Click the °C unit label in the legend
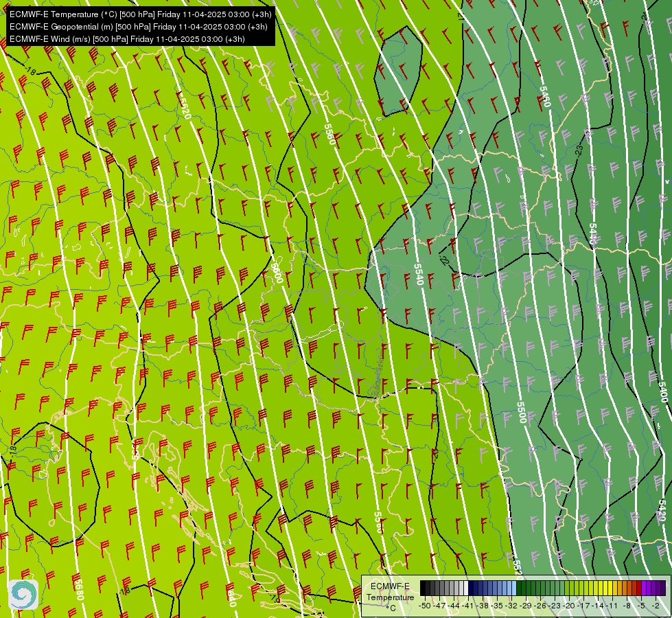 pyautogui.click(x=391, y=608)
